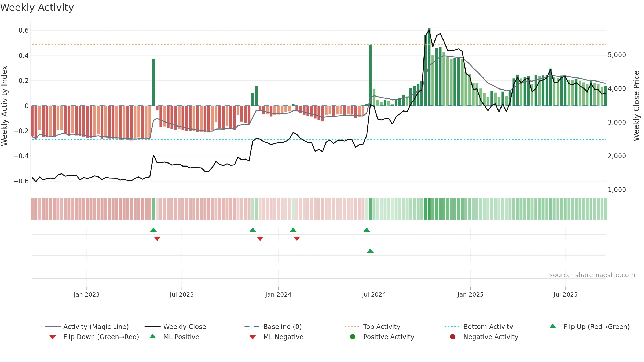Click the Top Activity legend line icon
The width and height of the screenshot is (644, 362).
[352, 327]
